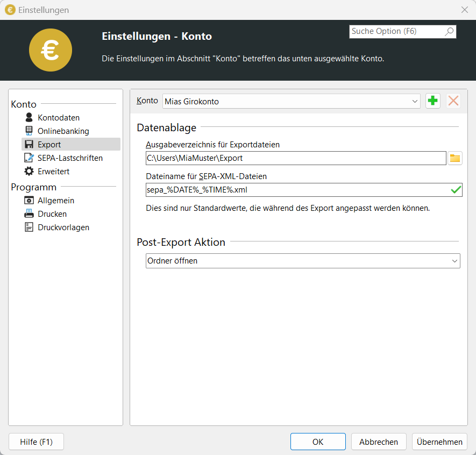Click the Abbrechen button
This screenshot has width=476, height=455.
click(379, 442)
